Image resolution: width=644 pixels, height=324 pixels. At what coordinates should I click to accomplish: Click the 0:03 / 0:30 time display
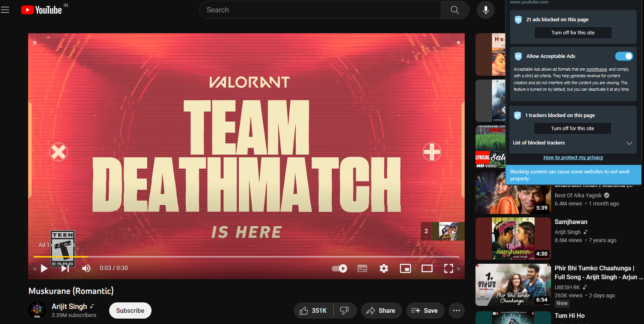pos(114,268)
